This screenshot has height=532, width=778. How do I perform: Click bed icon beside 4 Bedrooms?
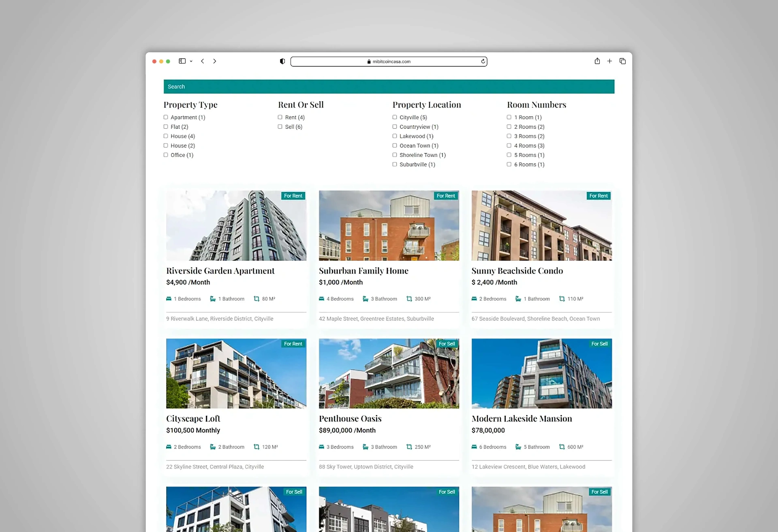(321, 299)
